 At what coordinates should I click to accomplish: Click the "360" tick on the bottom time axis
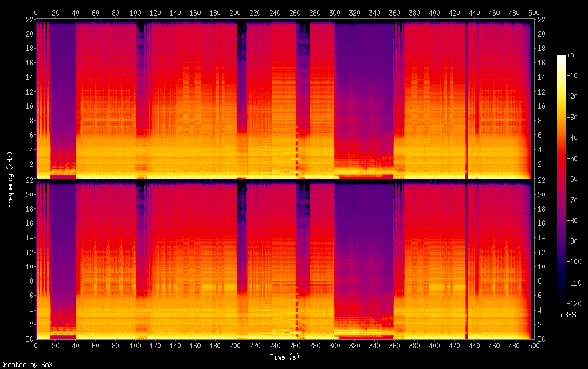tap(394, 346)
